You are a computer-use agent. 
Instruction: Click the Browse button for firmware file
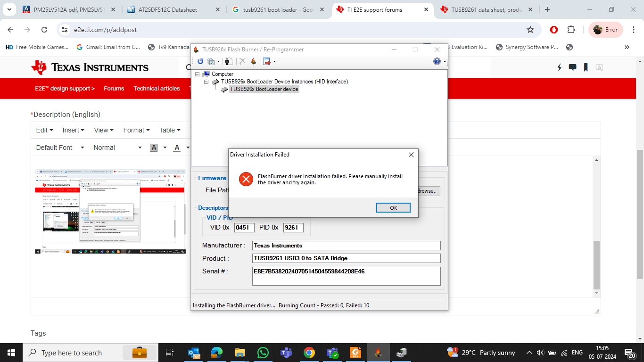click(x=428, y=191)
